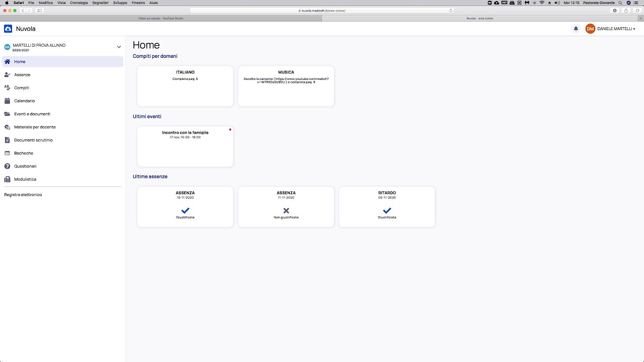The height and width of the screenshot is (362, 644).
Task: Open Safari downloads icon
Action: 615,10
